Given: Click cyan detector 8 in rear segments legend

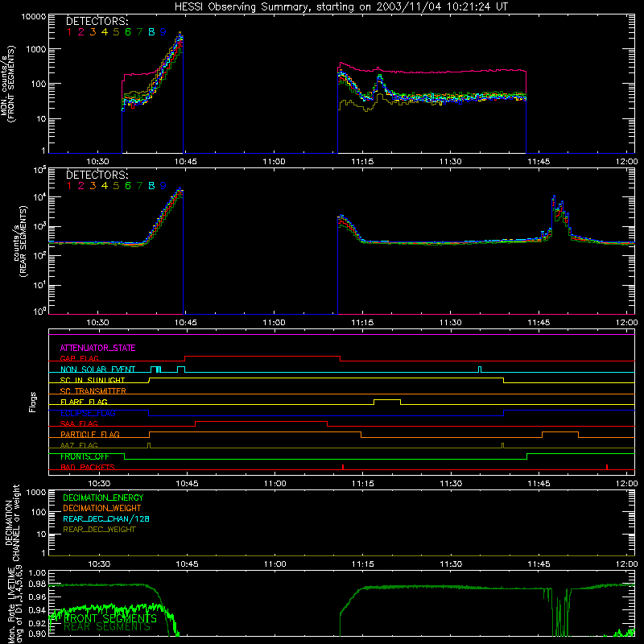Looking at the screenshot, I should coord(151,186).
